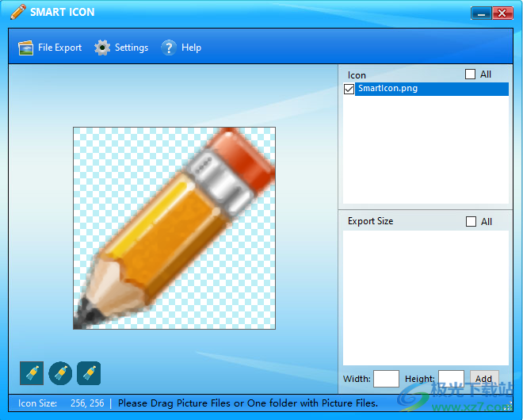
Task: Minimize the Smart Icon window
Action: coord(481,13)
